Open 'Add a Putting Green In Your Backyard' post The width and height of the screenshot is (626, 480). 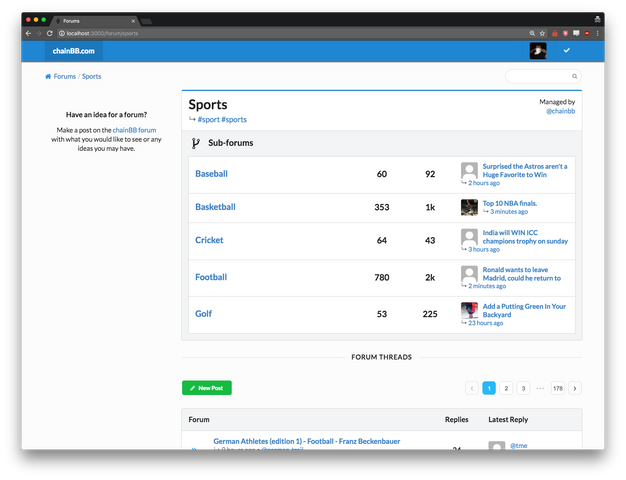(x=524, y=310)
